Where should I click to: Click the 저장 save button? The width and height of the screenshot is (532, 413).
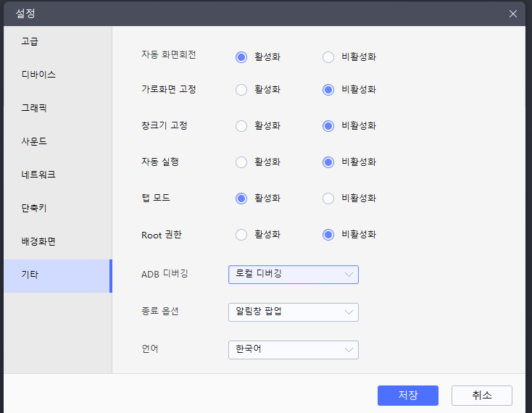click(408, 396)
